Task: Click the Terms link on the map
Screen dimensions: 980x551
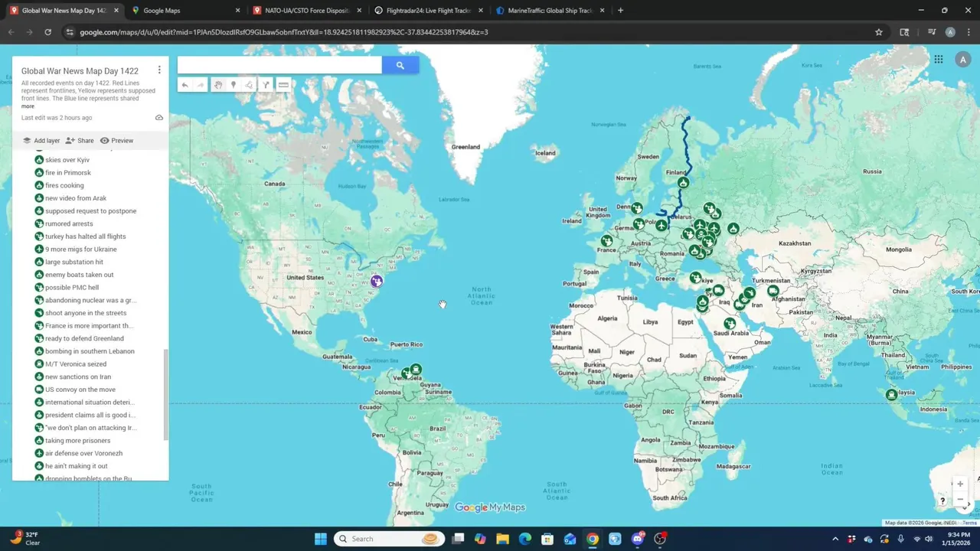Action: pos(969,523)
